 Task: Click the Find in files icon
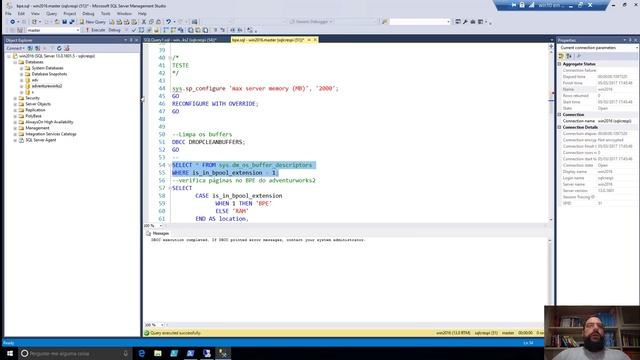(384, 22)
